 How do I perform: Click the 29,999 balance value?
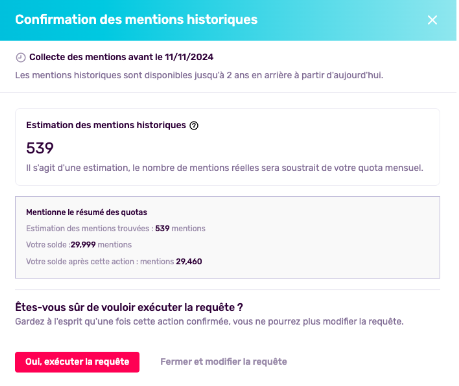(x=83, y=245)
